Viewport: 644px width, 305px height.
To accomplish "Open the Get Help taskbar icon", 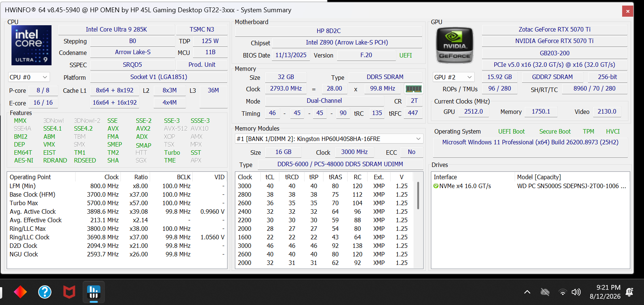I will tap(45, 292).
